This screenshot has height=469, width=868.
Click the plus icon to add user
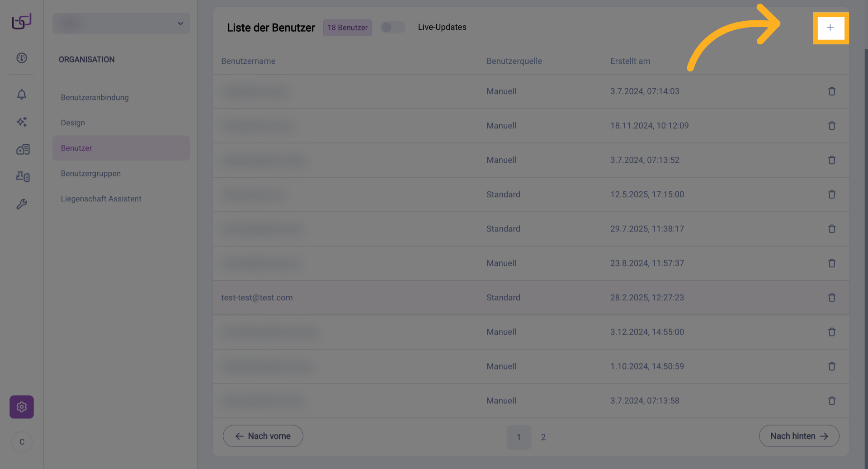(x=830, y=28)
